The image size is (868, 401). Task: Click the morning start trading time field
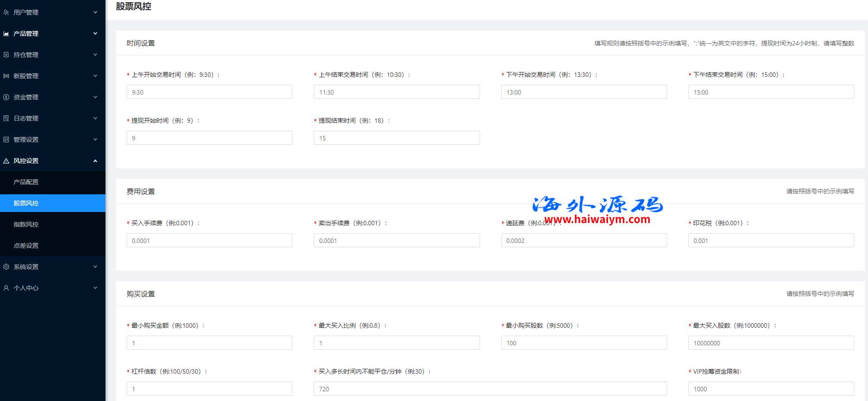click(x=209, y=92)
